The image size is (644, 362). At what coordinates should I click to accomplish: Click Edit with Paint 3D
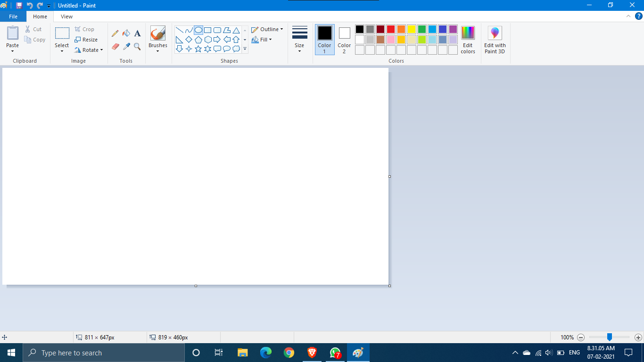click(x=495, y=40)
